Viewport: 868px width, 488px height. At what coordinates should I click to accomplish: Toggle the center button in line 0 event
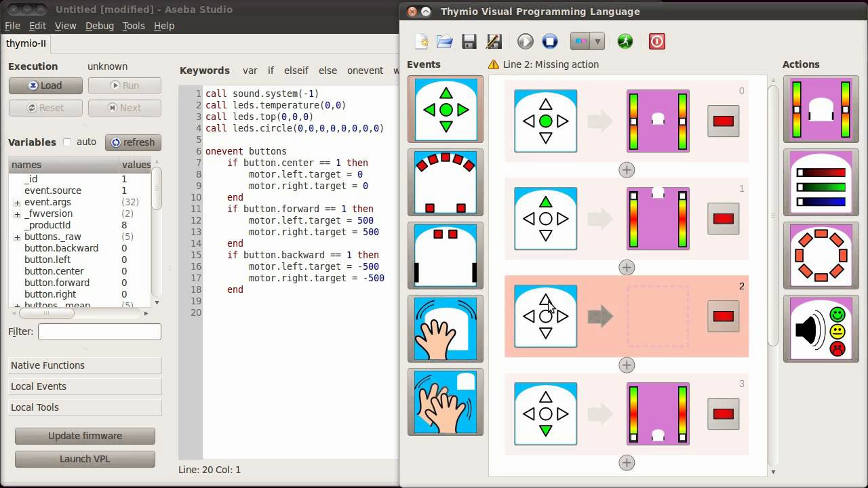tap(546, 121)
